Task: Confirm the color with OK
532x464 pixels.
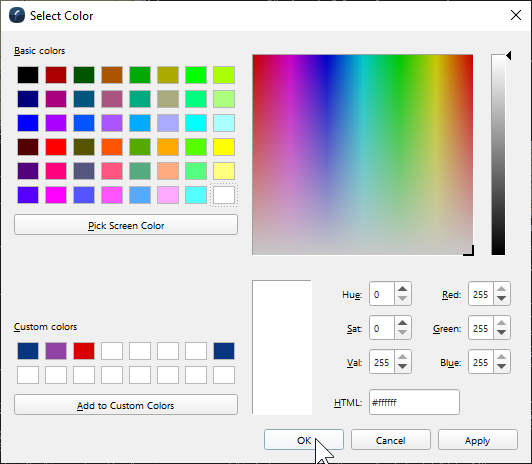Action: coord(304,440)
